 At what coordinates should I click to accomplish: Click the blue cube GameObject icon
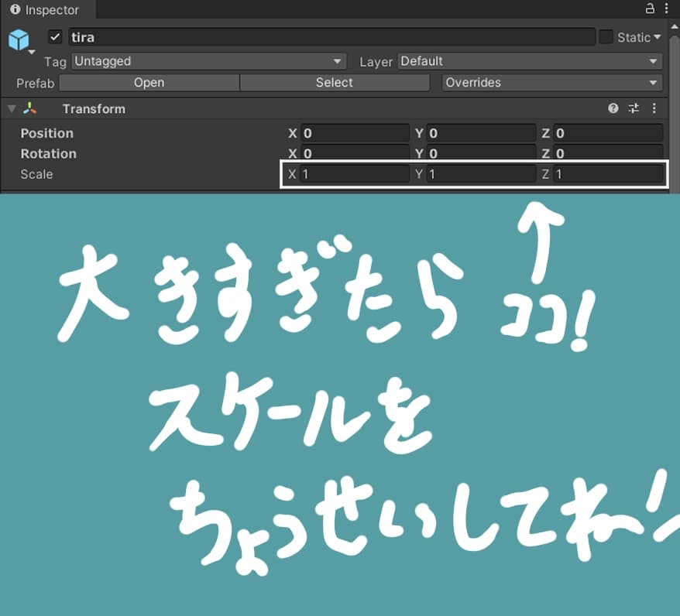click(19, 39)
